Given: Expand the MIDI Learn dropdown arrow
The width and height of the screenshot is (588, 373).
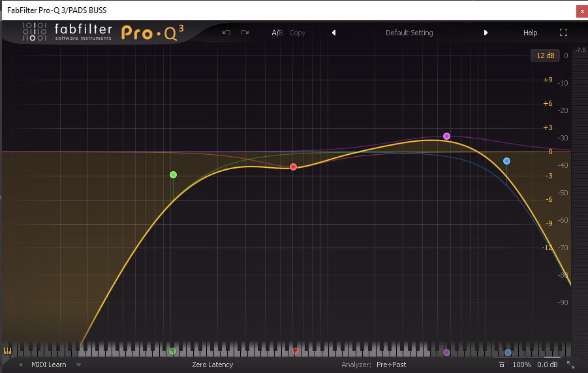Looking at the screenshot, I should (79, 365).
